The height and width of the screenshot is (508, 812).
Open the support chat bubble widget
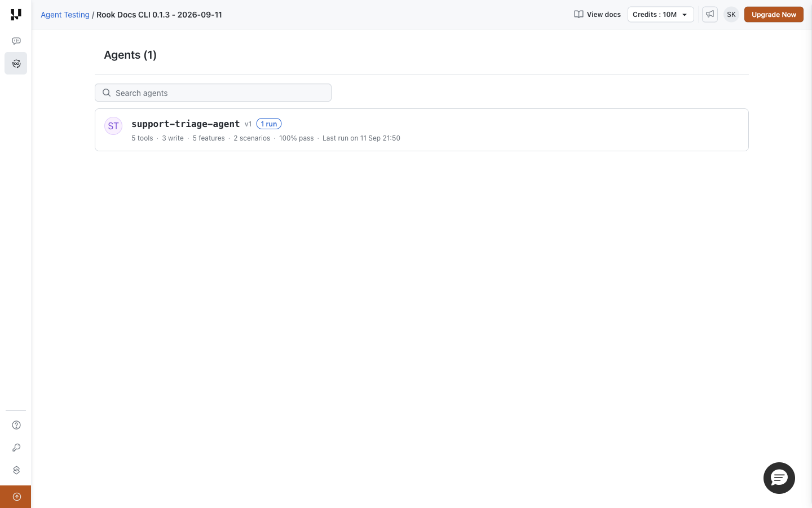(779, 478)
